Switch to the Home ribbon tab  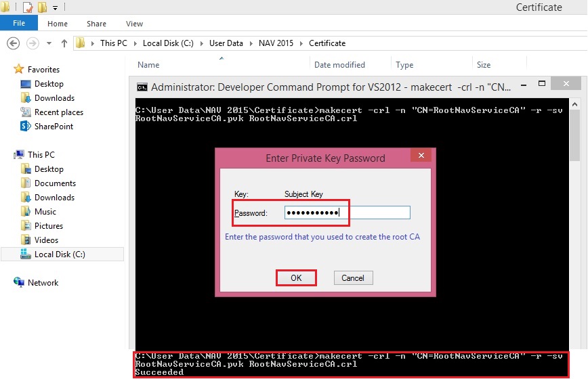[58, 24]
